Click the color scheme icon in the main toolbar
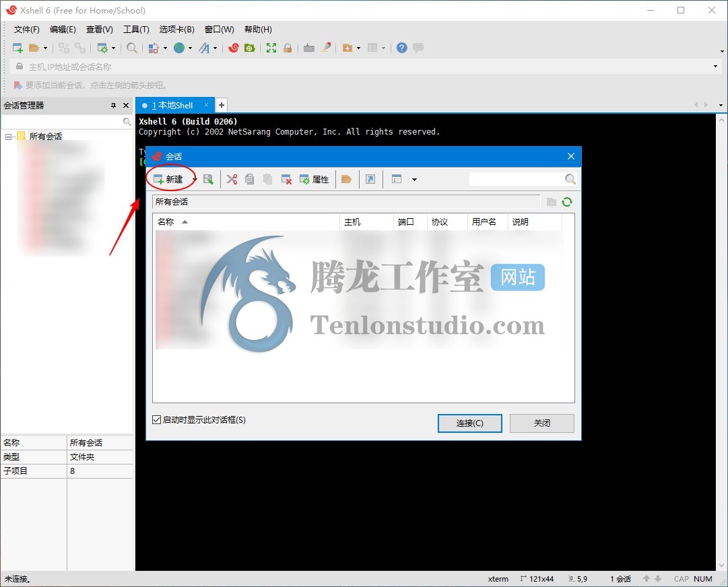Image resolution: width=728 pixels, height=587 pixels. tap(154, 48)
